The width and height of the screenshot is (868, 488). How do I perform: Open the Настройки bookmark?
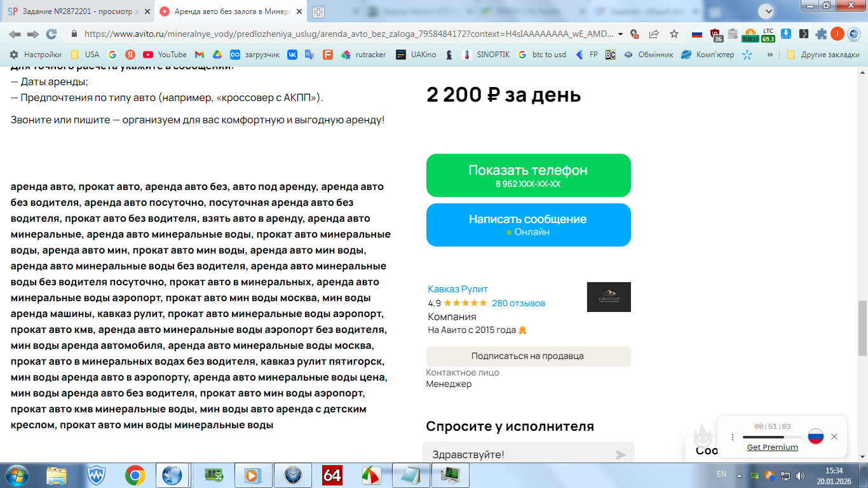(36, 55)
